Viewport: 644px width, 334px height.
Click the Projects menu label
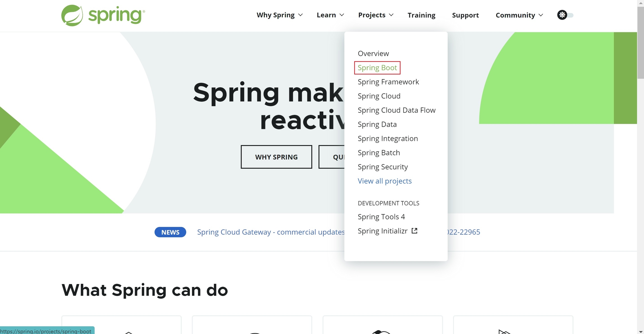click(372, 15)
